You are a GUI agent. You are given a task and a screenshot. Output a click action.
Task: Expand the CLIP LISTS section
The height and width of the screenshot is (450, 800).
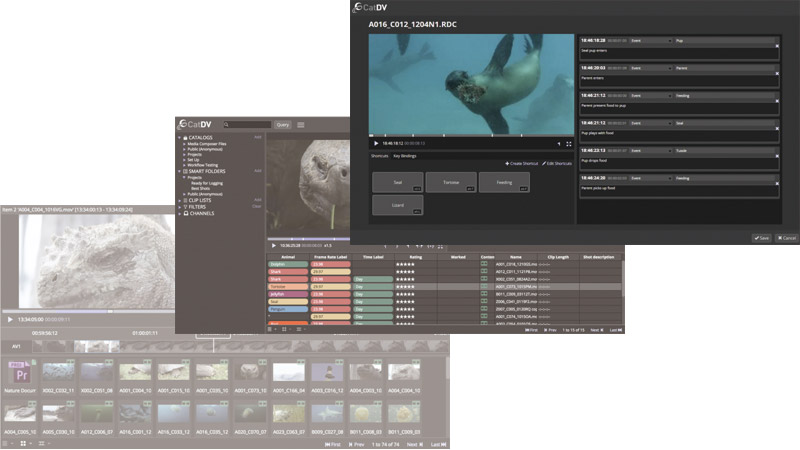(x=179, y=201)
